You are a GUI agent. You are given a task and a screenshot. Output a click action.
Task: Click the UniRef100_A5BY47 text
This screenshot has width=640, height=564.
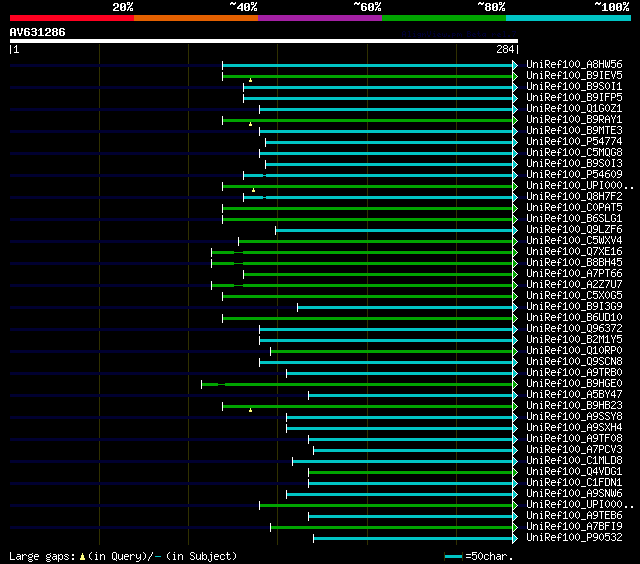pyautogui.click(x=574, y=395)
